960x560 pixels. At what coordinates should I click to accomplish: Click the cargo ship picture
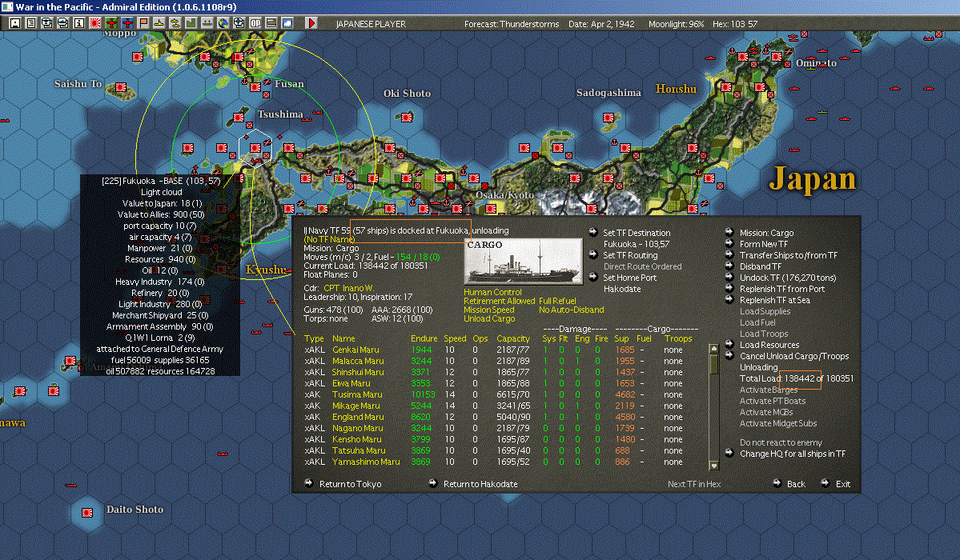[524, 262]
